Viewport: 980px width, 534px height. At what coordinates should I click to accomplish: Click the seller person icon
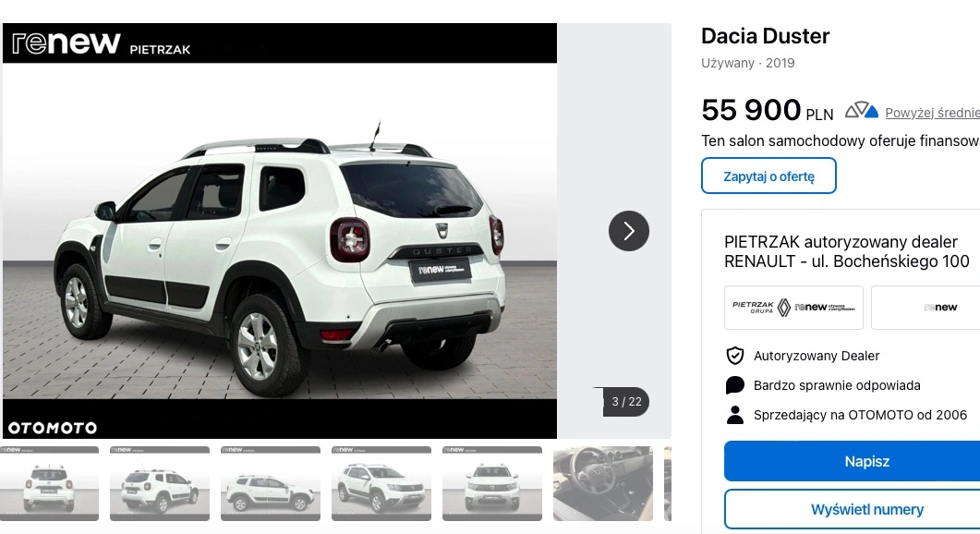(x=735, y=415)
